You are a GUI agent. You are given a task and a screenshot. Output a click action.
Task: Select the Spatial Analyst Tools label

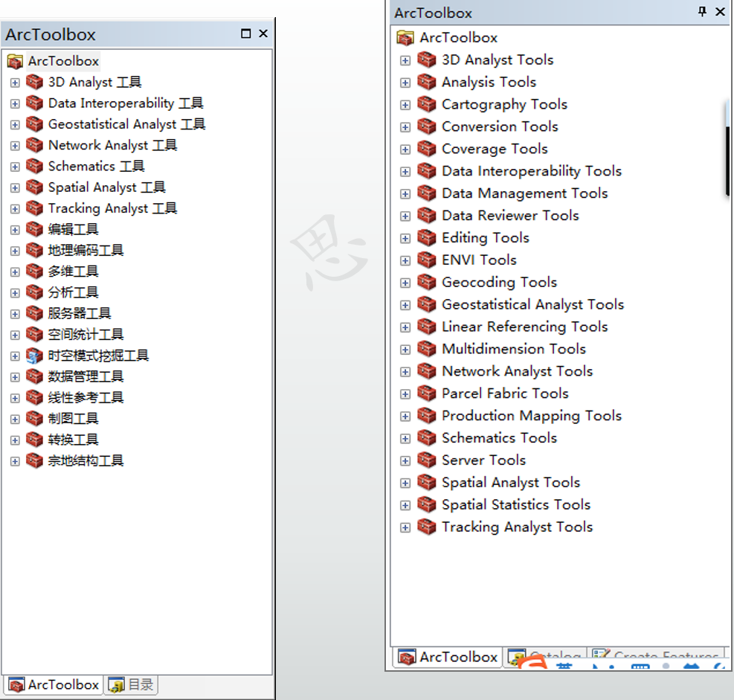point(511,482)
